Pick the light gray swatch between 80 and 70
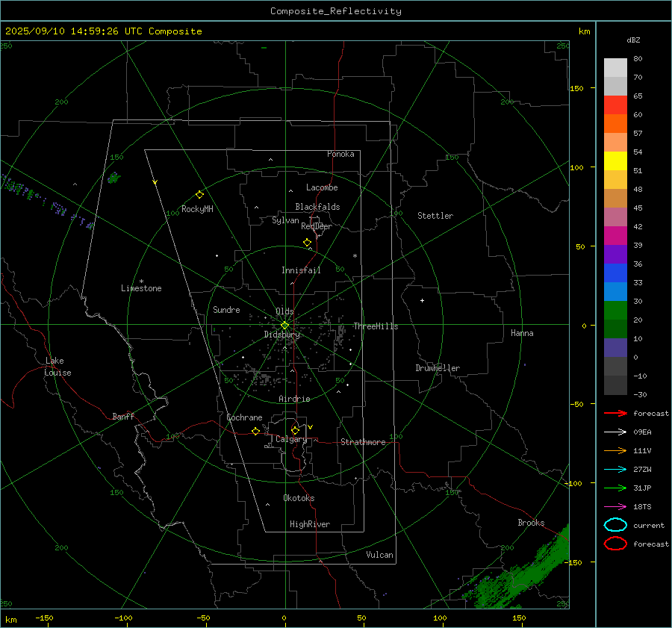This screenshot has height=628, width=672. pos(615,68)
